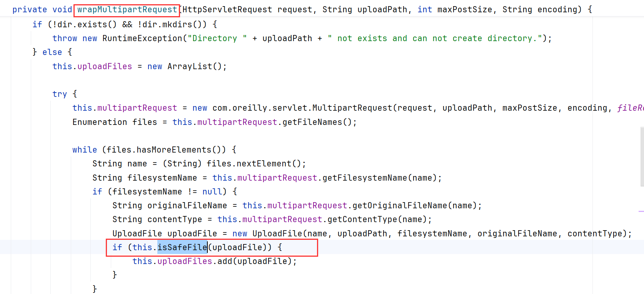644x294 pixels.
Task: Click the wrapMultipartRequest method name
Action: click(x=127, y=10)
